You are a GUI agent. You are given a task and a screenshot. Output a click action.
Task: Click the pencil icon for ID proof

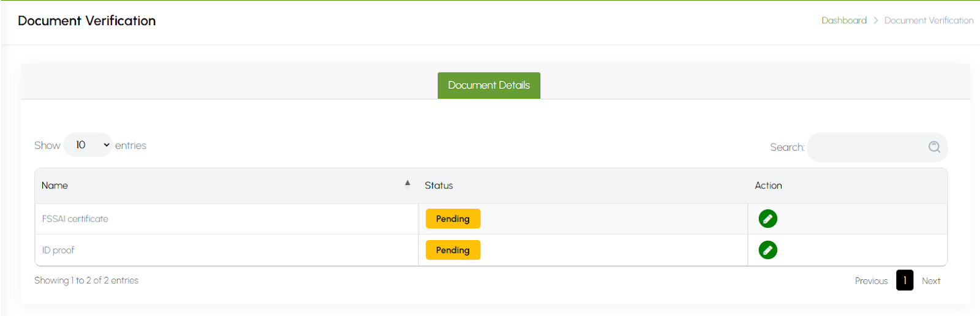(x=767, y=250)
